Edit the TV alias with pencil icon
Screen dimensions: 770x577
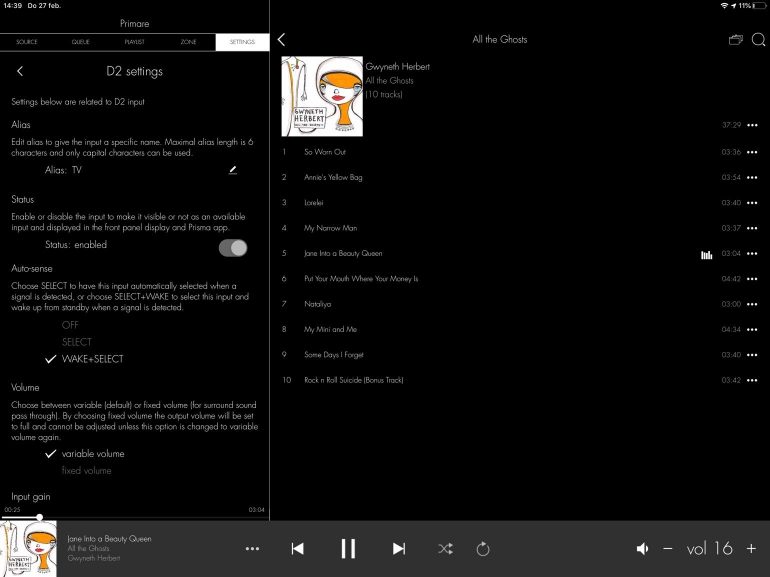(x=232, y=170)
